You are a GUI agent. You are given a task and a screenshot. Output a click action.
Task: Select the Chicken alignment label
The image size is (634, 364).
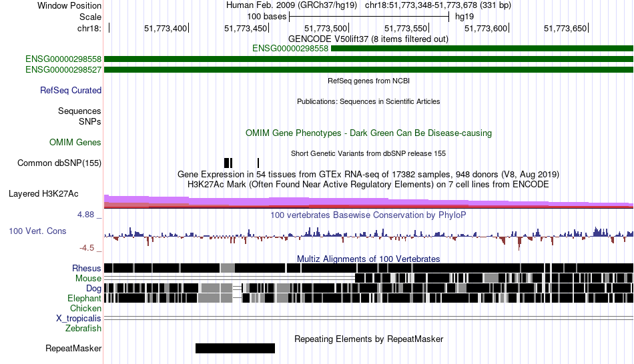pos(85,308)
